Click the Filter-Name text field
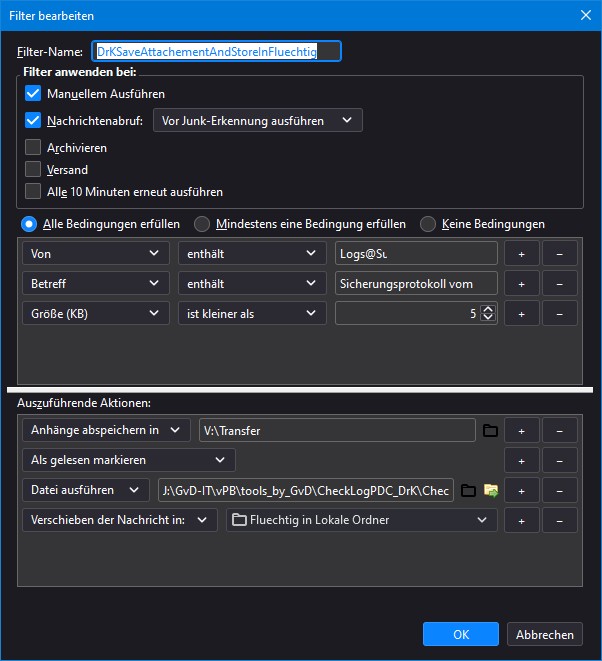 (x=216, y=51)
